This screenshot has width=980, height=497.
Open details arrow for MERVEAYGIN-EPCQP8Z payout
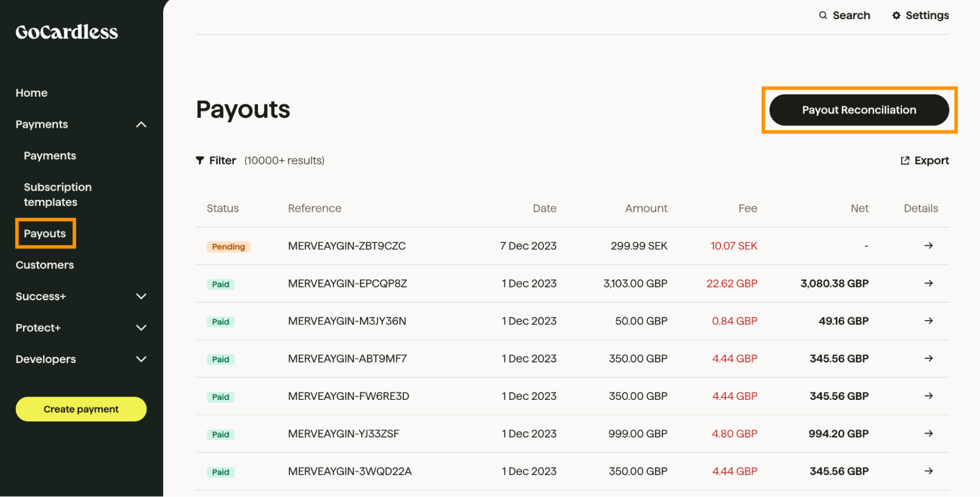(928, 283)
